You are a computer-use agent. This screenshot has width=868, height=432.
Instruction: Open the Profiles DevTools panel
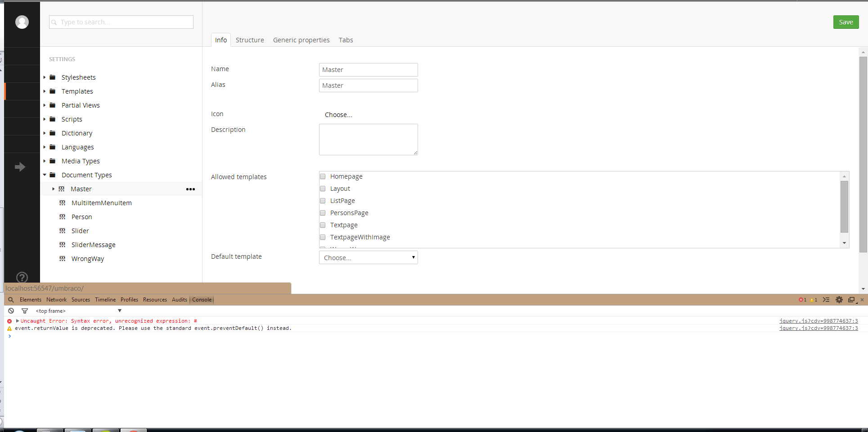click(x=129, y=300)
